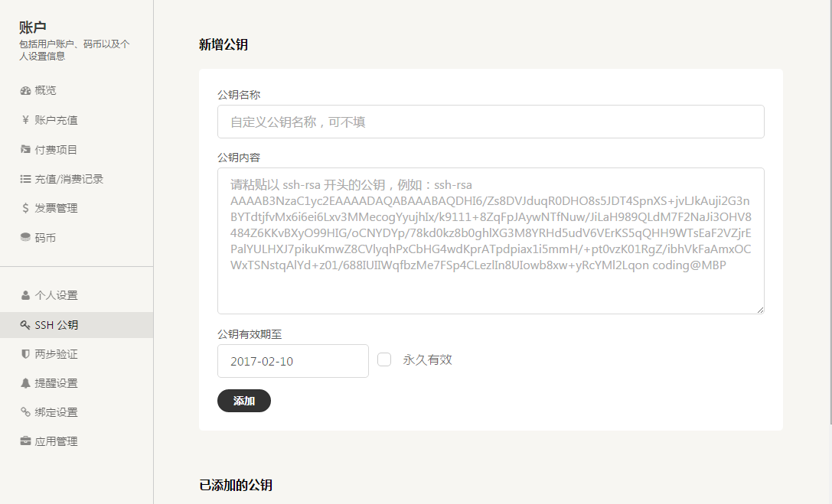
Task: Click the folder icon beside 付费项目
Action: tap(25, 149)
